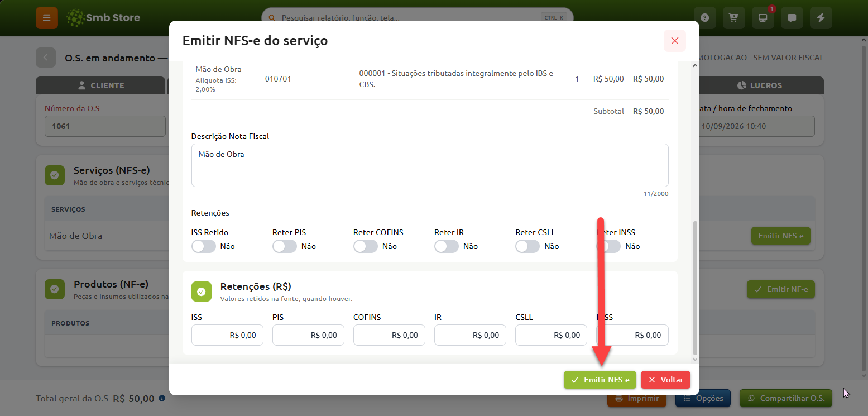Screen dimensions: 868x416
Task: Close the Emitir NFS-e dialog with X
Action: (674, 41)
